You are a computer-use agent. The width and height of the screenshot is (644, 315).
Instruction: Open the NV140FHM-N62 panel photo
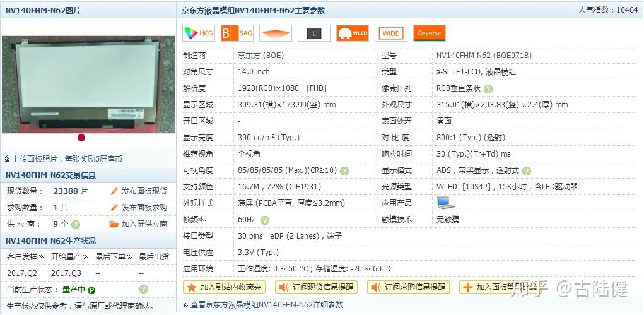(x=88, y=85)
